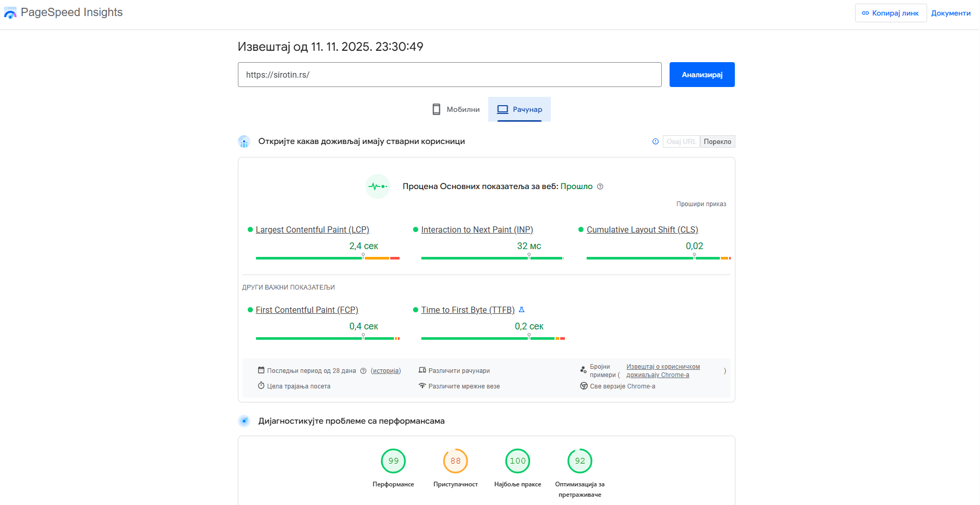980x505 pixels.
Task: Open the Перформансе score gauge 99
Action: (393, 461)
